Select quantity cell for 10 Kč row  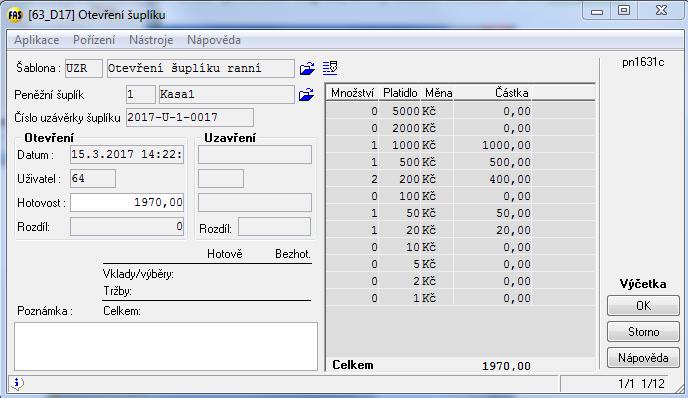coord(352,247)
